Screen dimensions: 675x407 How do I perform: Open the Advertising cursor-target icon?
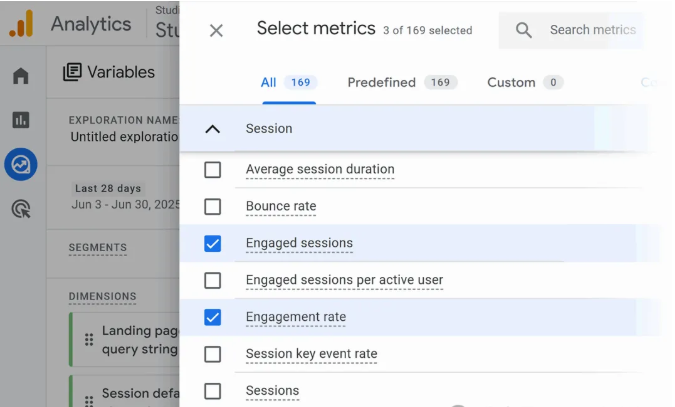tap(21, 209)
